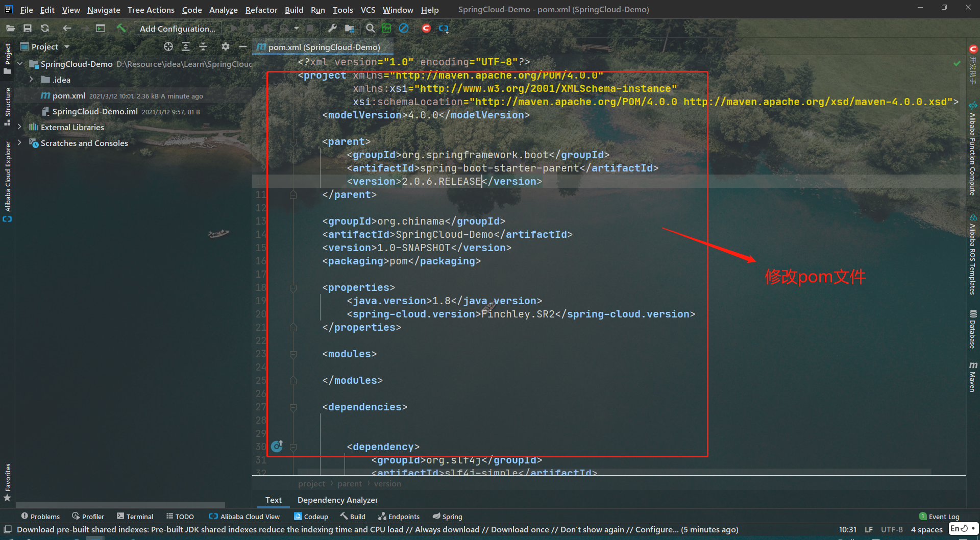Viewport: 980px width, 540px height.
Task: Click the red C button on the right strip
Action: [973, 49]
